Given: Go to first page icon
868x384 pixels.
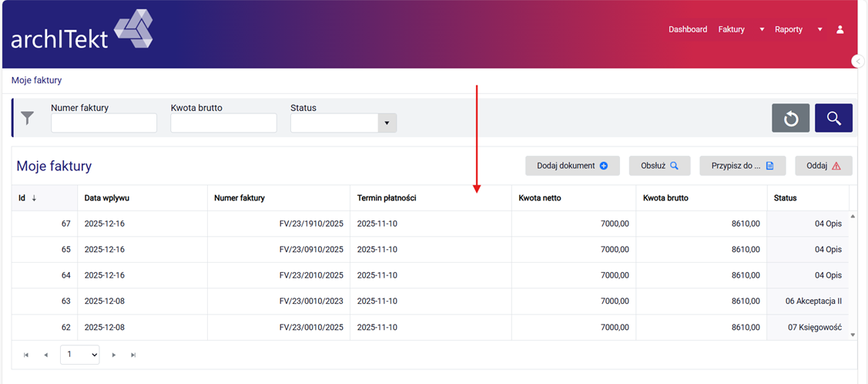Looking at the screenshot, I should tap(26, 355).
